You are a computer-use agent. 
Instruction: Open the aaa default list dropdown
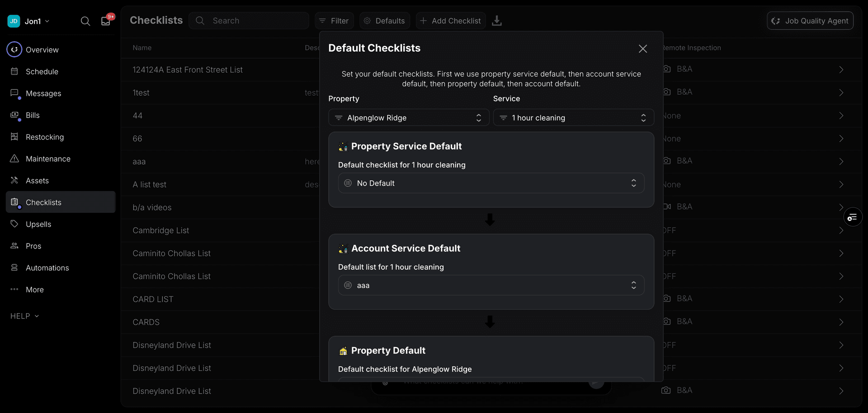click(x=491, y=285)
